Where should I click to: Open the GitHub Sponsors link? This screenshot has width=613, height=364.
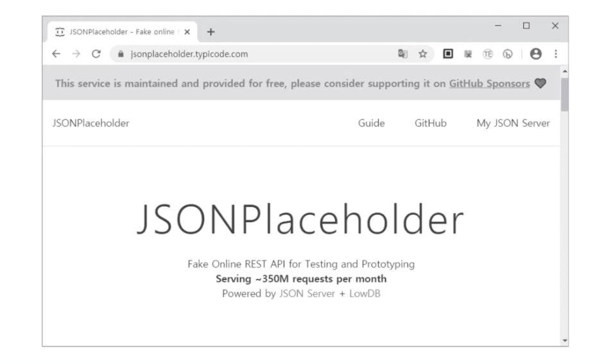(x=489, y=83)
